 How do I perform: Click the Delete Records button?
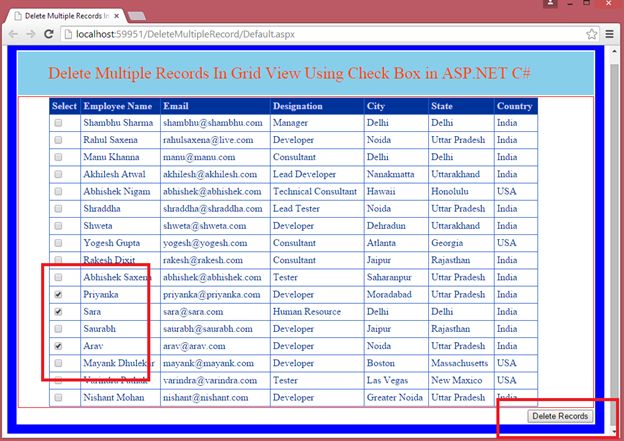click(560, 416)
